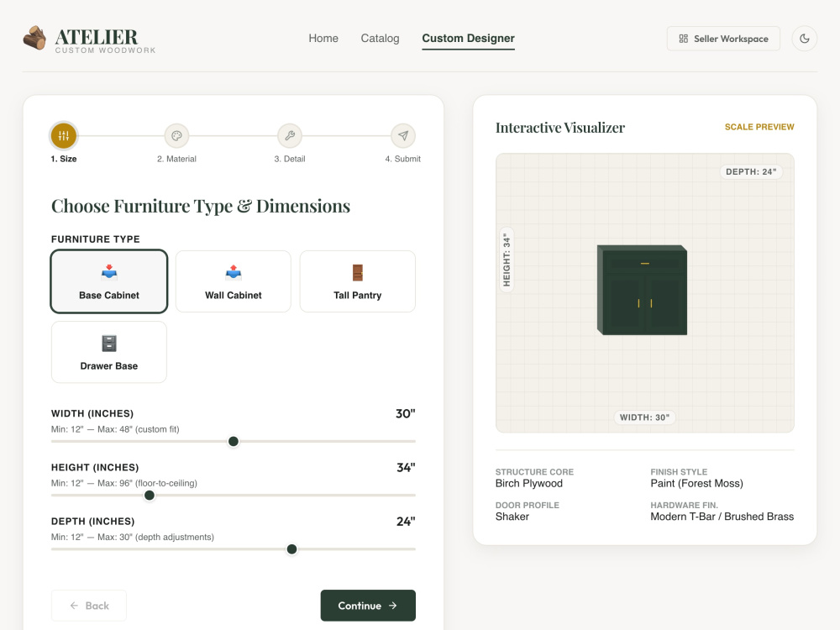Select Base Cabinet furniture type
The width and height of the screenshot is (840, 630).
pos(108,281)
